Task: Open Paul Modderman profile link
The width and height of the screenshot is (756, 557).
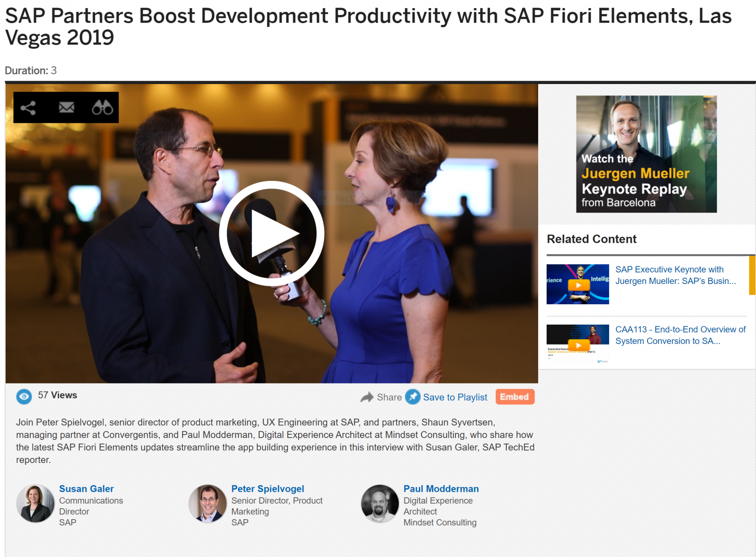Action: (441, 488)
